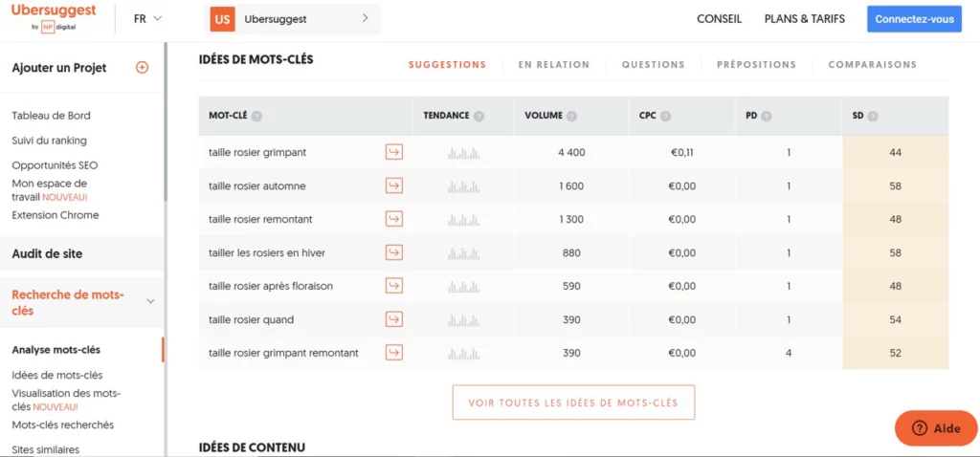Select the QUESTIONS tab
This screenshot has width=980, height=457.
pos(653,64)
